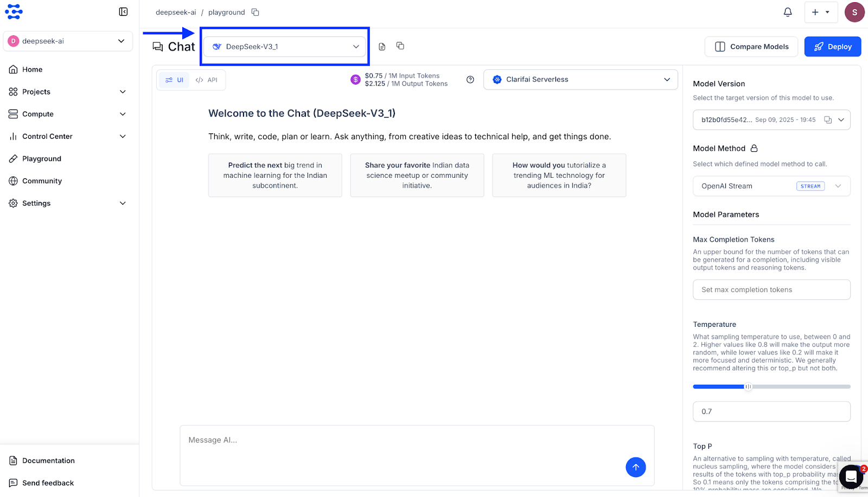Click the Compare Models button
The width and height of the screenshot is (868, 497).
click(x=751, y=47)
